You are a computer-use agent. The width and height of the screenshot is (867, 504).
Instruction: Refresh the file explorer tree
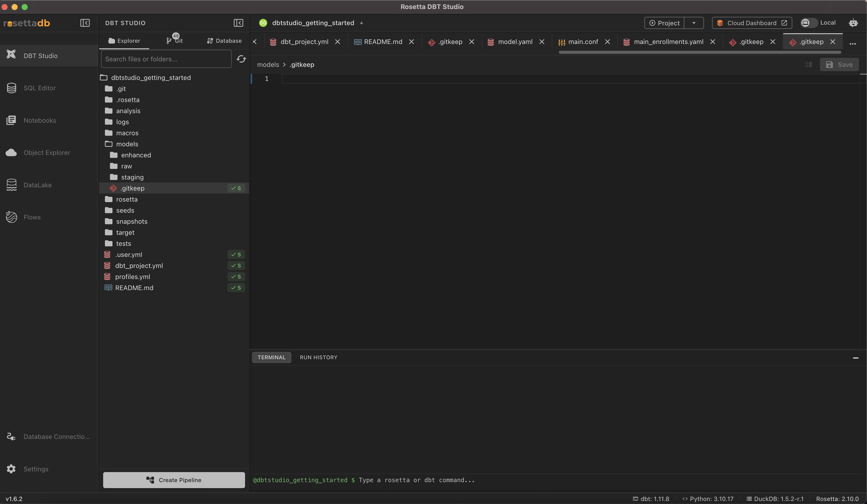[241, 59]
